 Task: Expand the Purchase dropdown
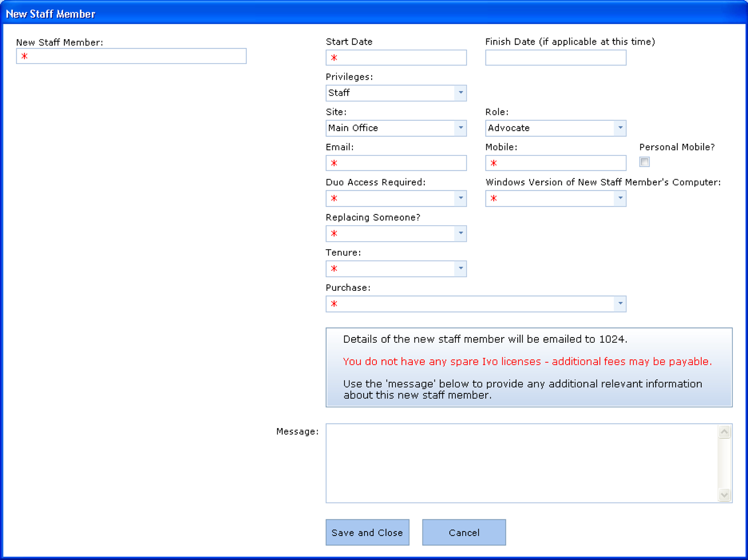(x=620, y=304)
